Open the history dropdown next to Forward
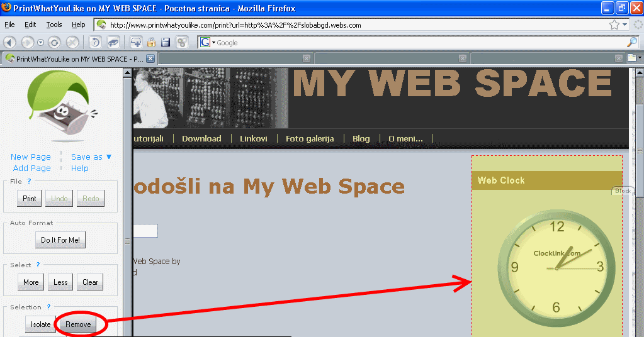This screenshot has width=644, height=337. coord(40,43)
